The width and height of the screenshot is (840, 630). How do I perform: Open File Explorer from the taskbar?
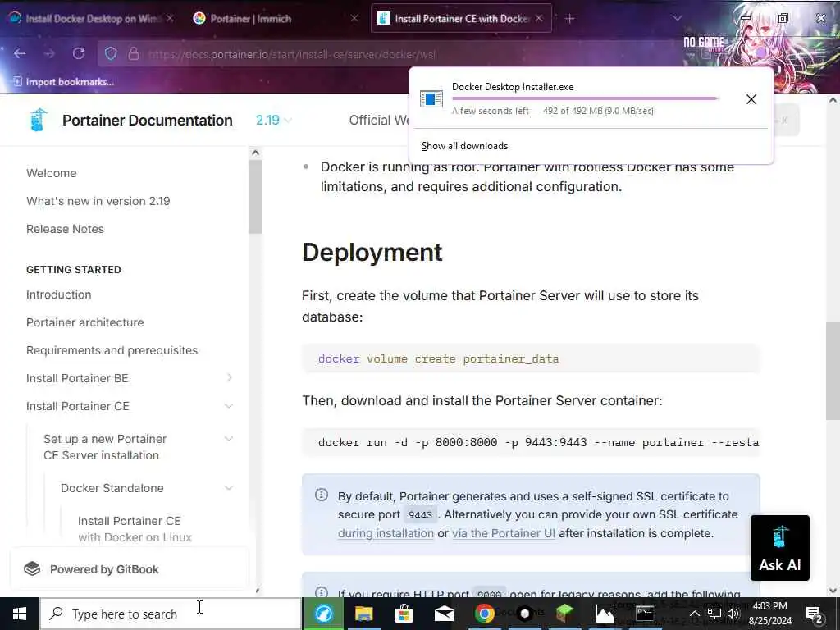click(363, 614)
